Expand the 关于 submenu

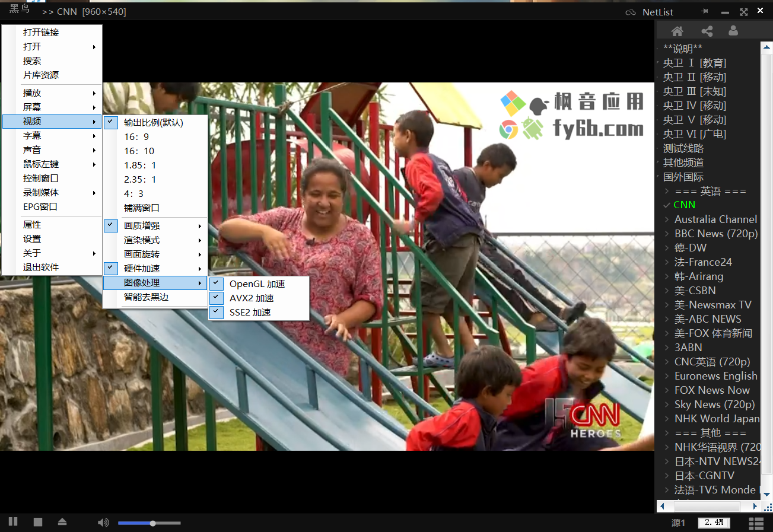(x=52, y=253)
